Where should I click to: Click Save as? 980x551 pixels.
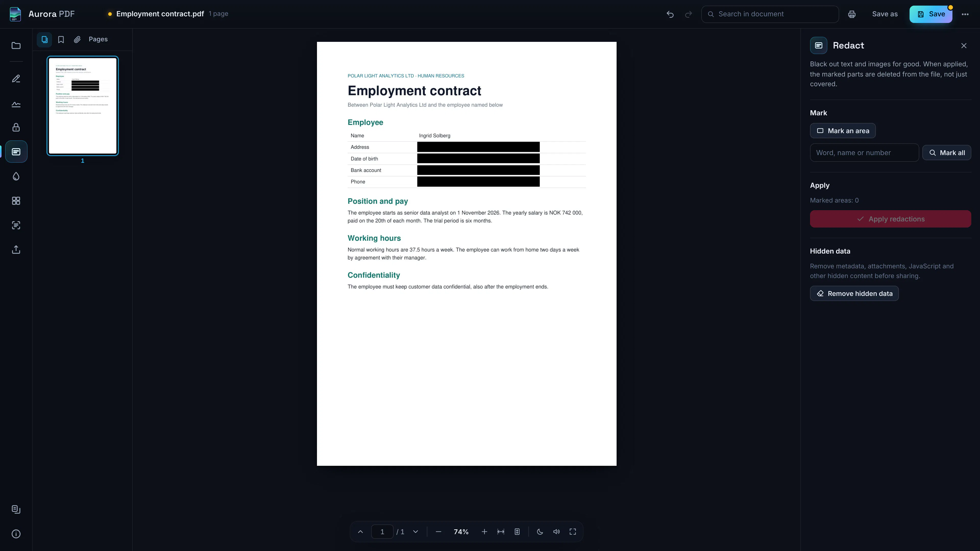[x=885, y=14]
